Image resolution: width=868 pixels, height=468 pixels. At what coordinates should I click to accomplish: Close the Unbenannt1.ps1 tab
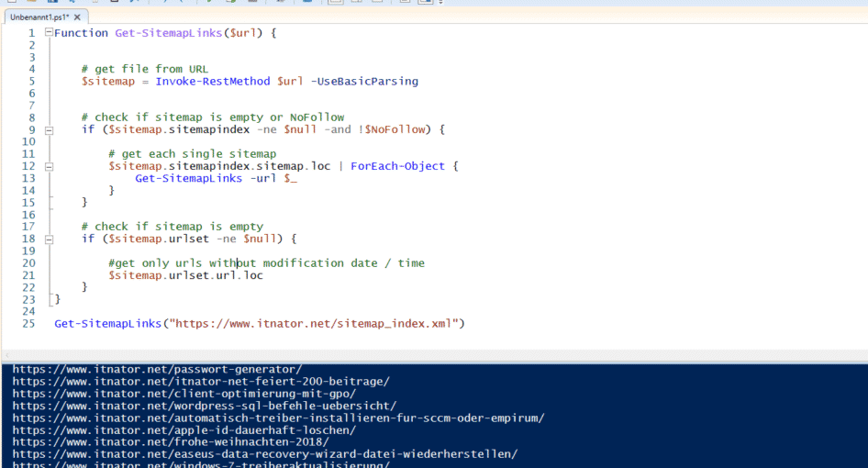point(78,17)
